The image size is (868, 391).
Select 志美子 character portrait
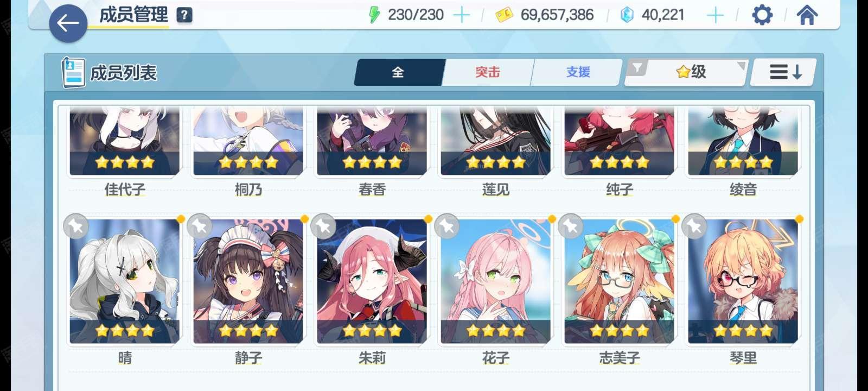click(x=620, y=281)
